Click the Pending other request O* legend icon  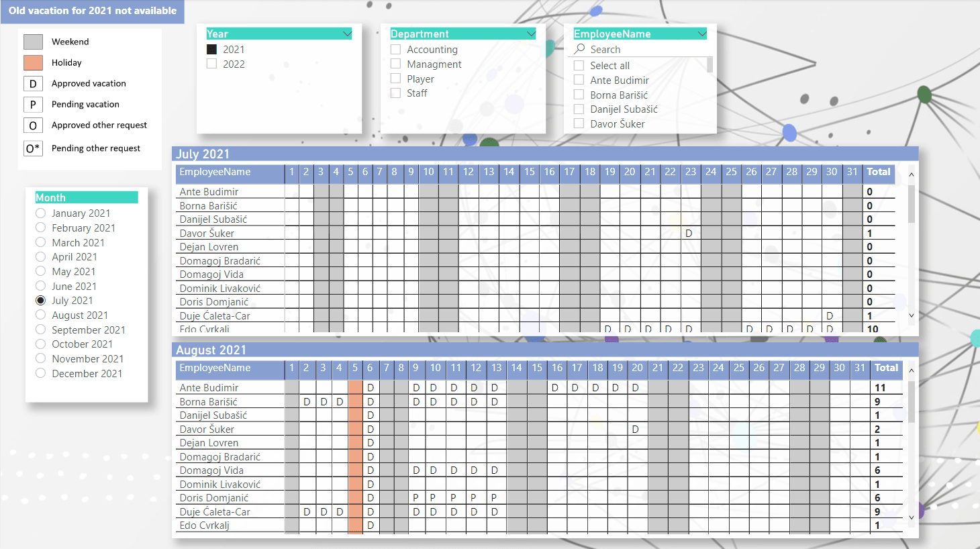click(33, 148)
